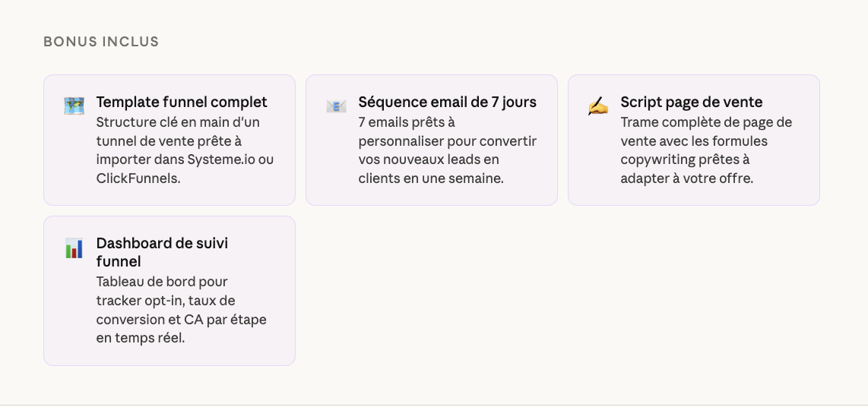
Task: Click the writing hand icon for Script page
Action: (598, 106)
